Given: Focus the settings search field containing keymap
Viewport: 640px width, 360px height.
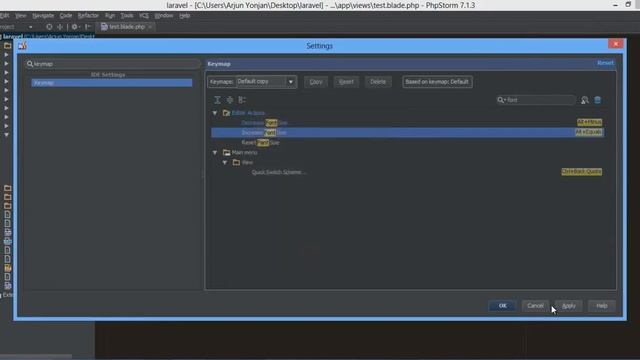Looking at the screenshot, I should (x=113, y=64).
